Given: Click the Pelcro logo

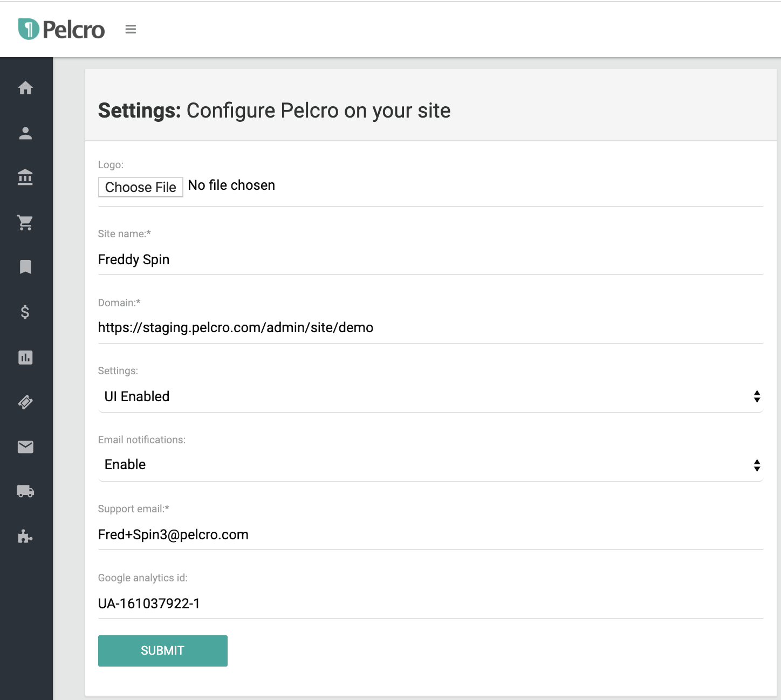Looking at the screenshot, I should click(x=61, y=29).
